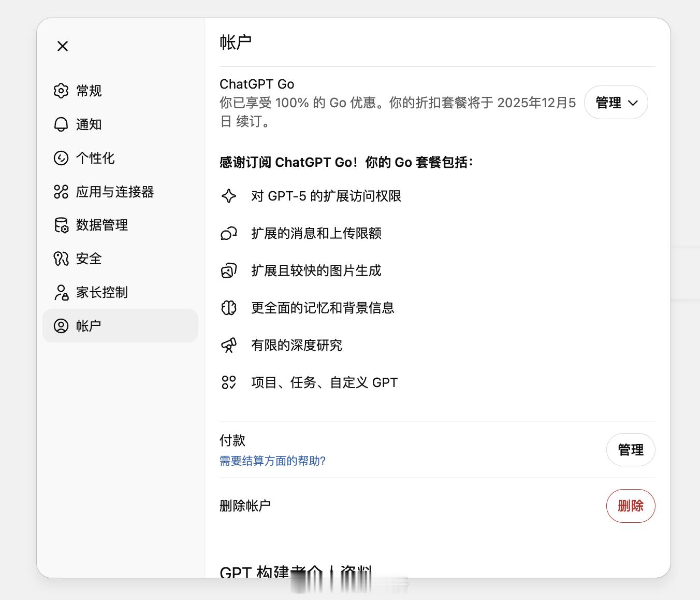Click the bell icon beside 通知
Screen dimensions: 700x600
(61, 124)
